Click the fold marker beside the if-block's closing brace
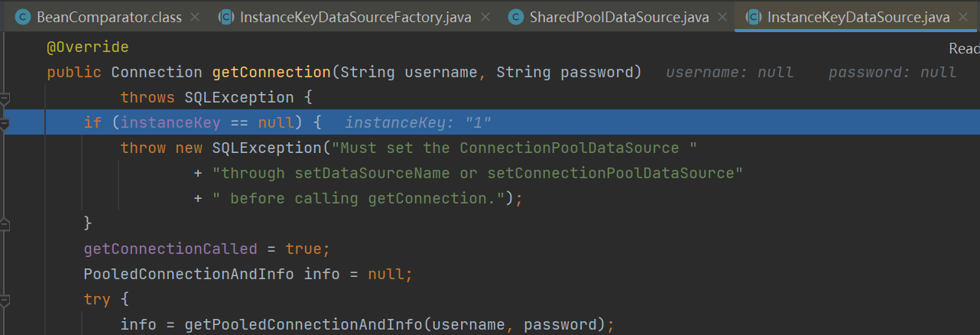Screen dimensions: 980x335 click(5, 223)
